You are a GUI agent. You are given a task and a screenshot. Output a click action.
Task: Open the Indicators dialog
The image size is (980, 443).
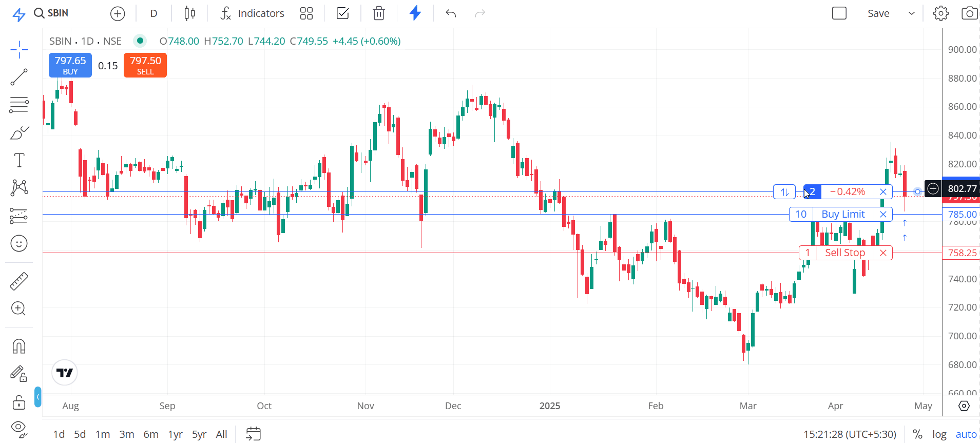pyautogui.click(x=252, y=14)
